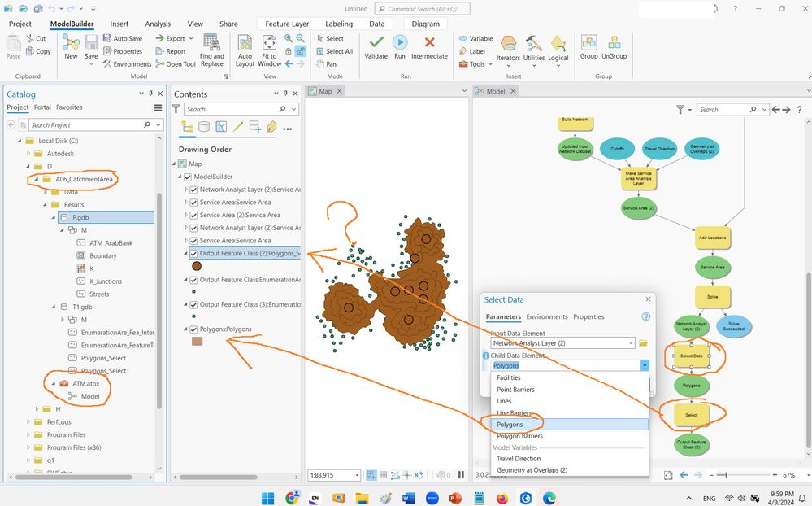The height and width of the screenshot is (506, 812).
Task: Click the Search Project input field
Action: coord(86,125)
